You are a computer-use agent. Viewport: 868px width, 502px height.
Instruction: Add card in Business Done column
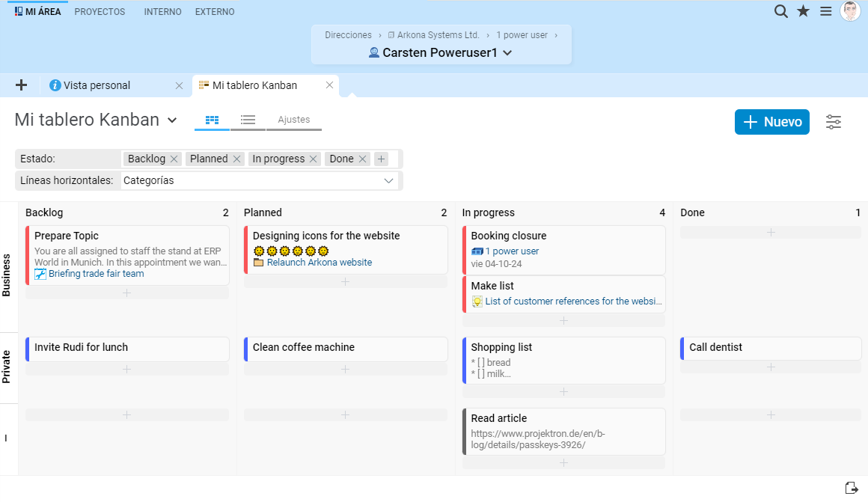771,233
